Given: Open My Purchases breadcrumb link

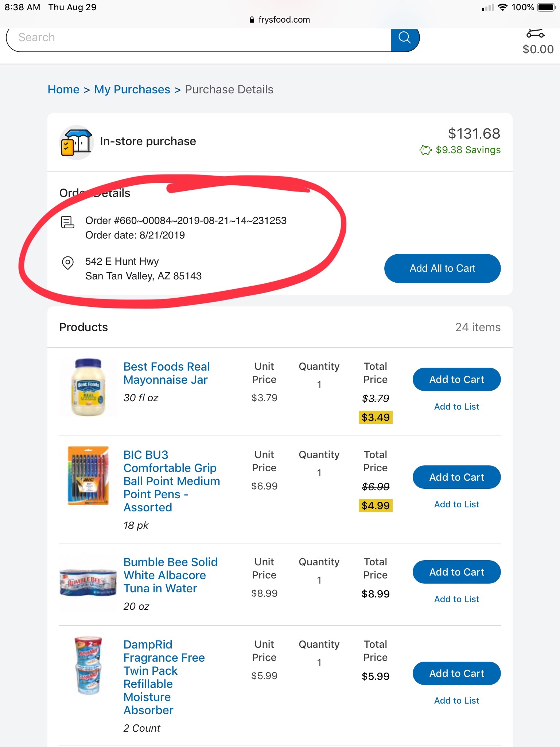Looking at the screenshot, I should point(132,89).
